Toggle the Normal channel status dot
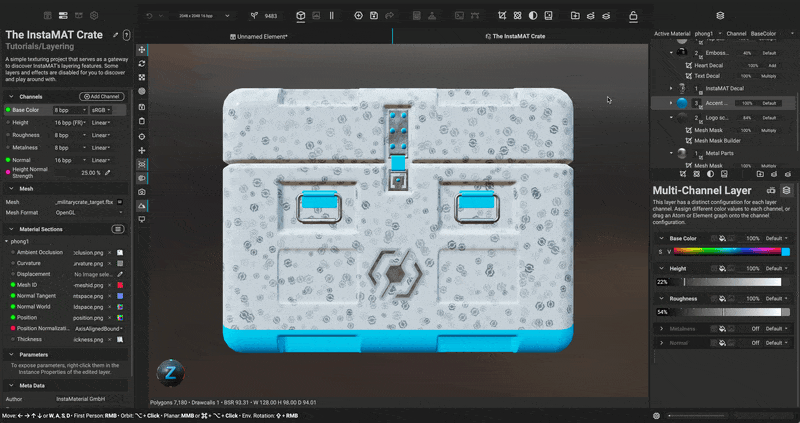Image resolution: width=800 pixels, height=423 pixels. point(8,160)
